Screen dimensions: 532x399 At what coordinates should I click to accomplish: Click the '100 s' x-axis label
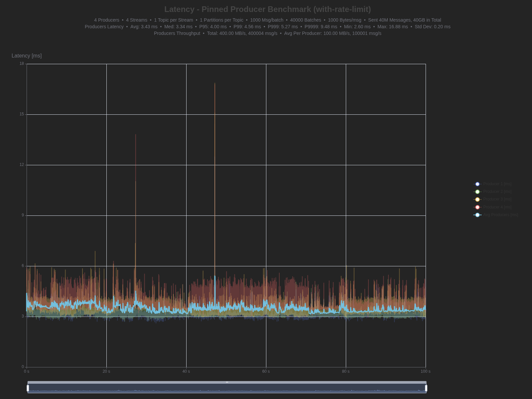425,371
